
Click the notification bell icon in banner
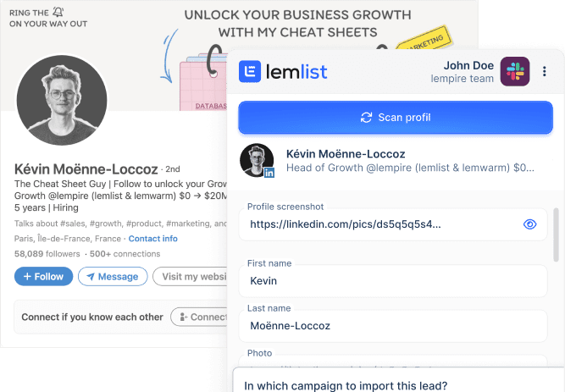[58, 12]
